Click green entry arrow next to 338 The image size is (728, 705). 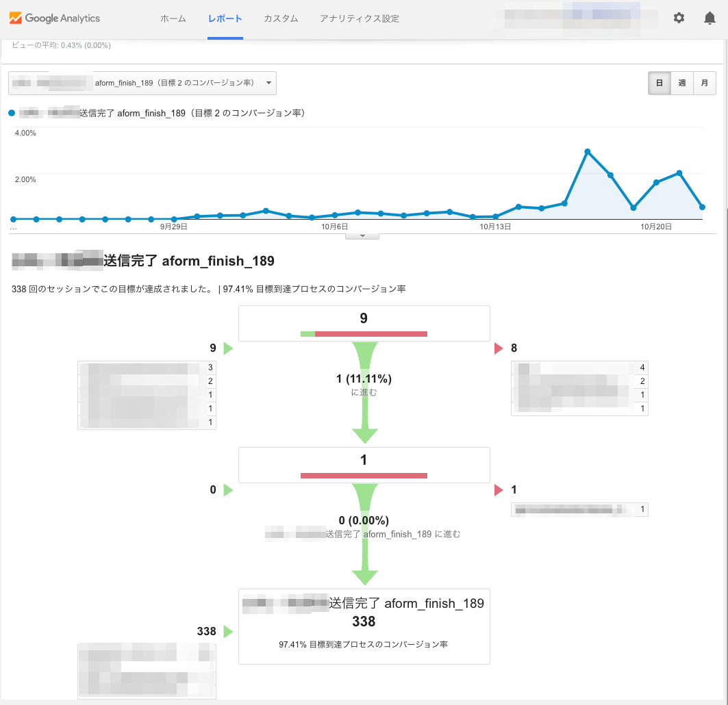point(229,631)
